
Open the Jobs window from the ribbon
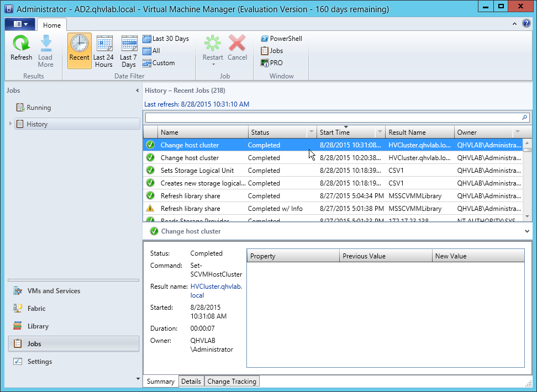pyautogui.click(x=272, y=51)
